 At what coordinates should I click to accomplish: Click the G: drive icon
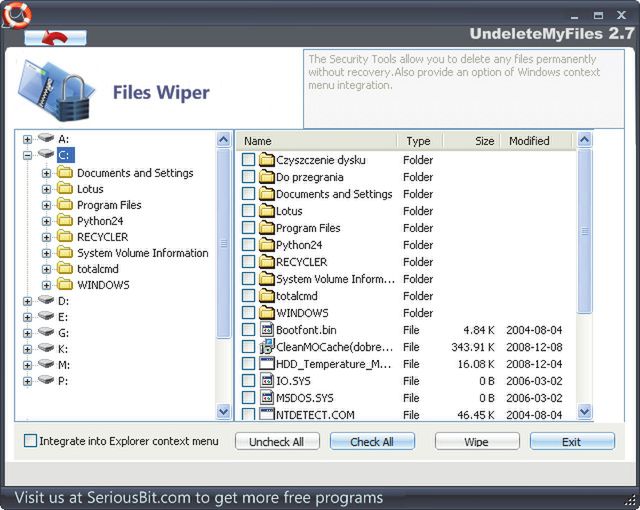point(46,332)
